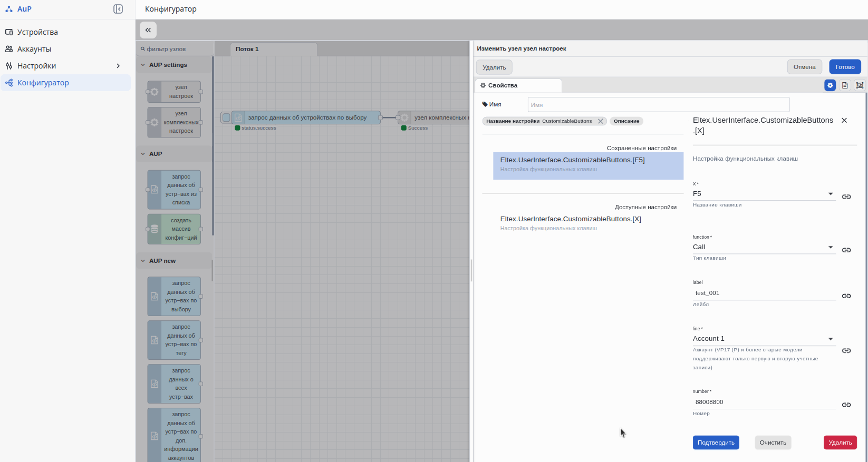The height and width of the screenshot is (462, 868).
Task: Click link icon next to line field
Action: [x=846, y=350]
